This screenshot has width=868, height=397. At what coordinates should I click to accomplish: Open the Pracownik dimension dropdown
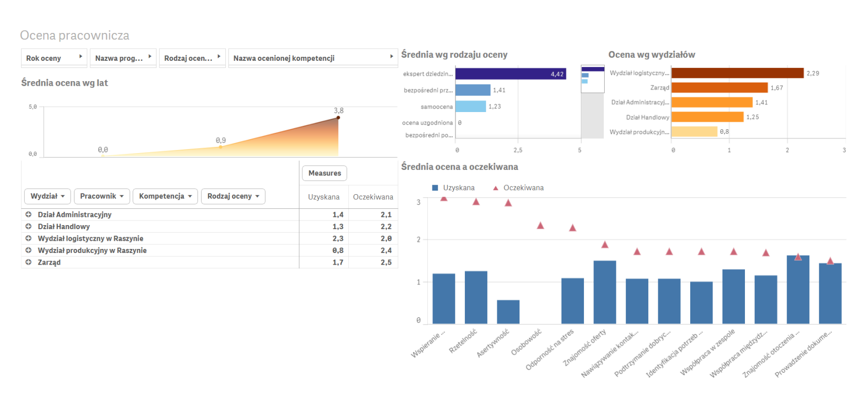click(x=102, y=196)
